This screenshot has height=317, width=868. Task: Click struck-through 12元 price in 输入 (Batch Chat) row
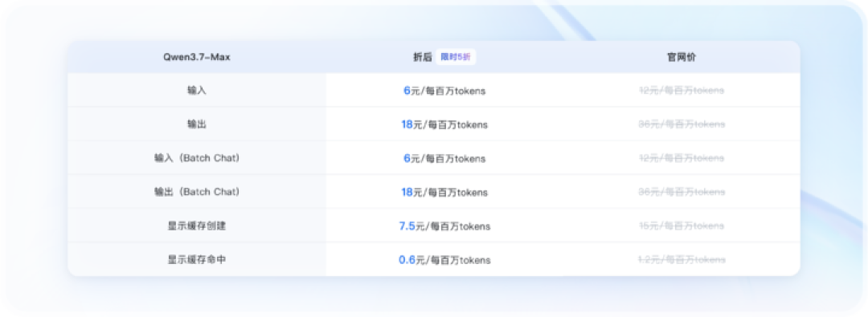[682, 158]
